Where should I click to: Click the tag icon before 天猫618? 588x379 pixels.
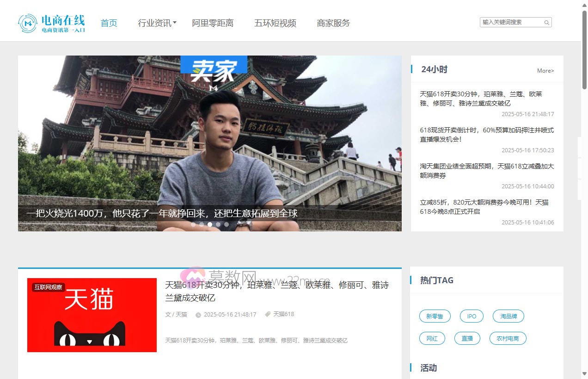tap(267, 314)
